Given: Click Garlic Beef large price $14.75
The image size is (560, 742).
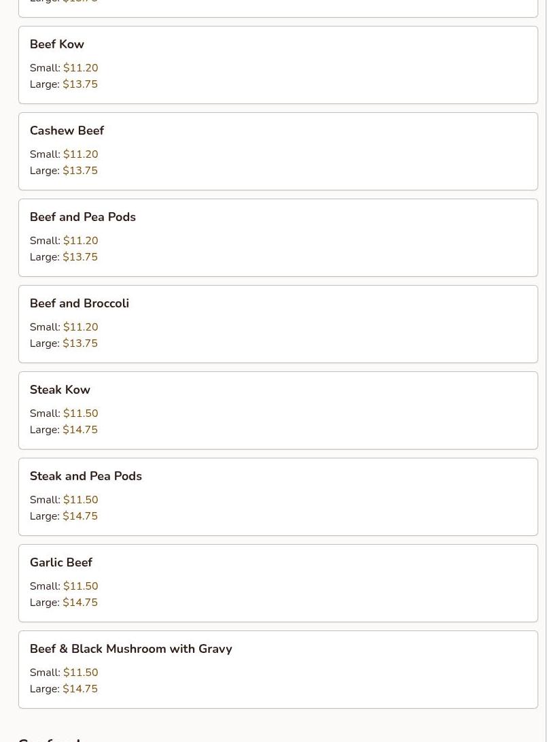Looking at the screenshot, I should tap(80, 603).
